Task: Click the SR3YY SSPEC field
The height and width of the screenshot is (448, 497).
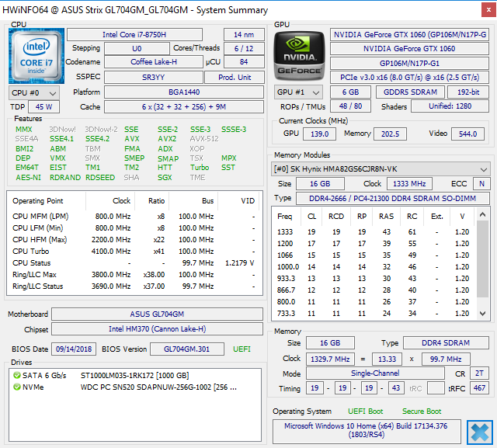Action: click(154, 78)
